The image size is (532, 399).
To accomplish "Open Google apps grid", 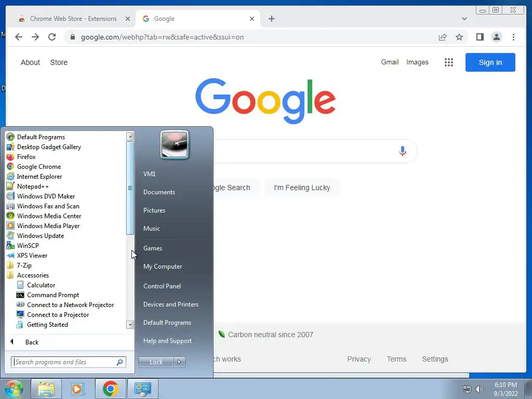I will click(x=448, y=62).
